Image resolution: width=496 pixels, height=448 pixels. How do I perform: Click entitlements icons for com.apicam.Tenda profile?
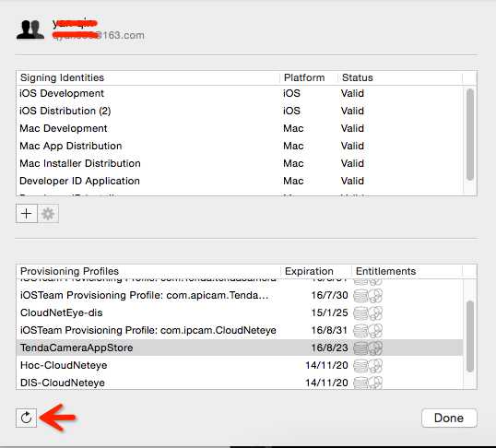coord(368,296)
